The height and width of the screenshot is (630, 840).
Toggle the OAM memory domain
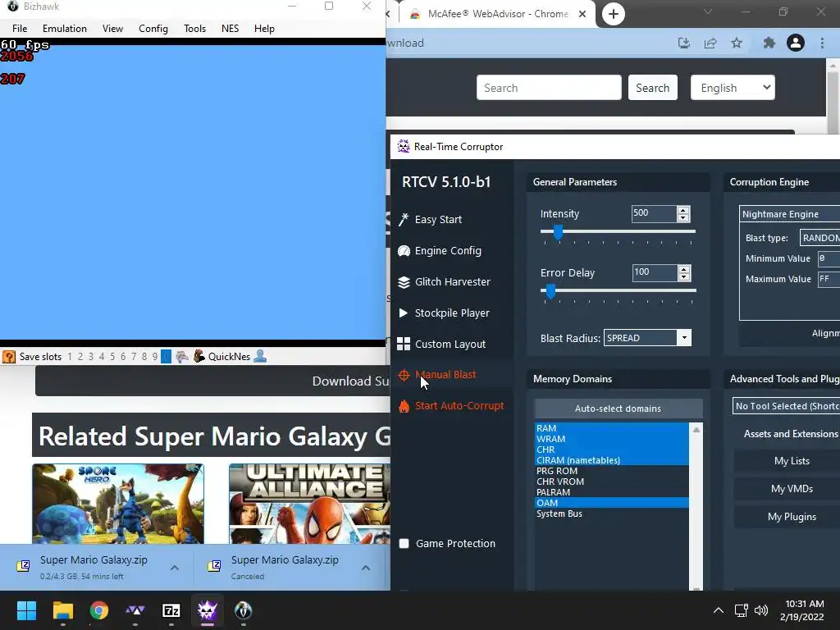612,503
